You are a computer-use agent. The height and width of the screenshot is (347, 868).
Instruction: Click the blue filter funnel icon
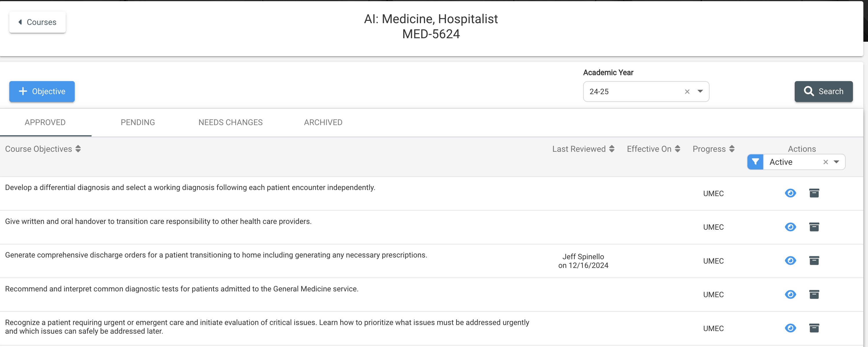coord(755,162)
